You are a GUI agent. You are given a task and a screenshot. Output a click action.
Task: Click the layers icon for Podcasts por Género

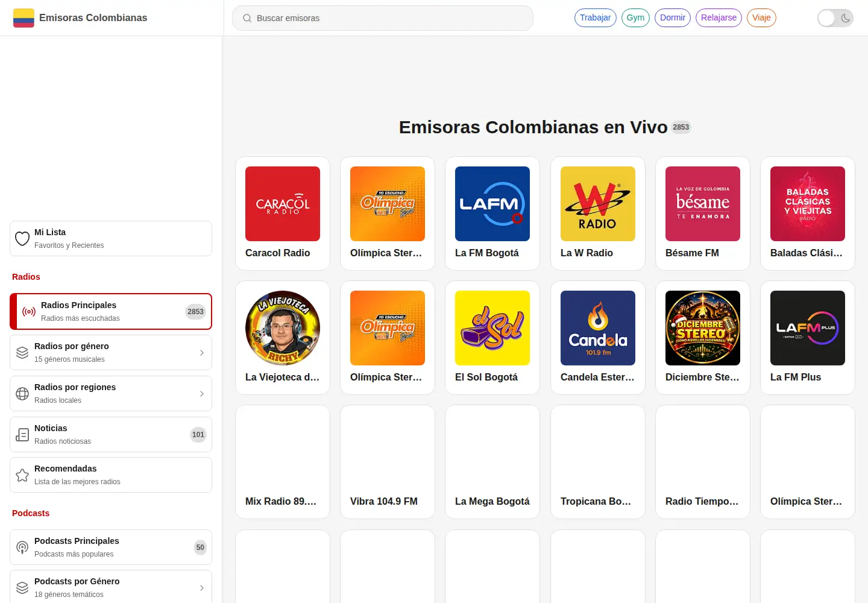pos(22,588)
